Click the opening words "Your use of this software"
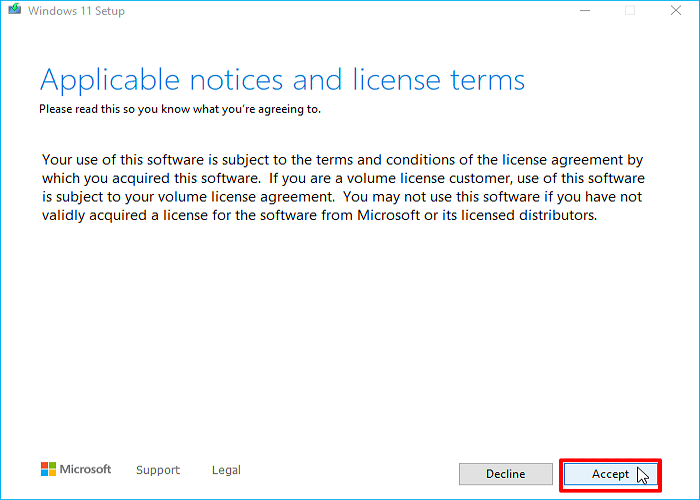 [122, 160]
